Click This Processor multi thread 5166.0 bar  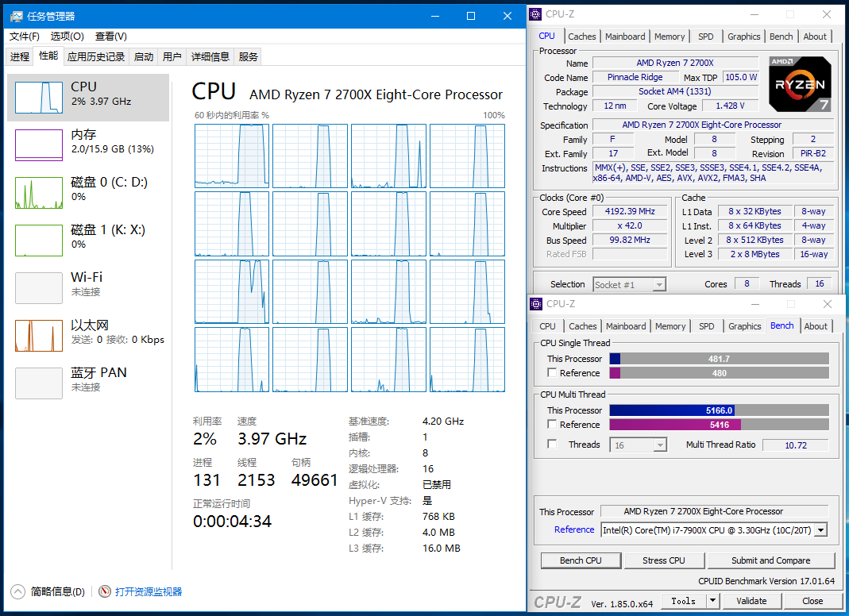pos(719,410)
